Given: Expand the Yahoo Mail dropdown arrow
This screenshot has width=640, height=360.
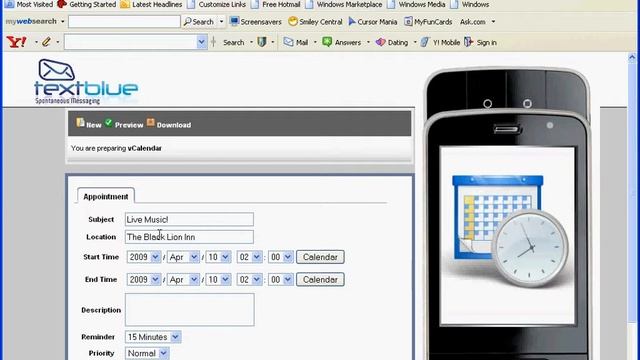Looking at the screenshot, I should [315, 42].
